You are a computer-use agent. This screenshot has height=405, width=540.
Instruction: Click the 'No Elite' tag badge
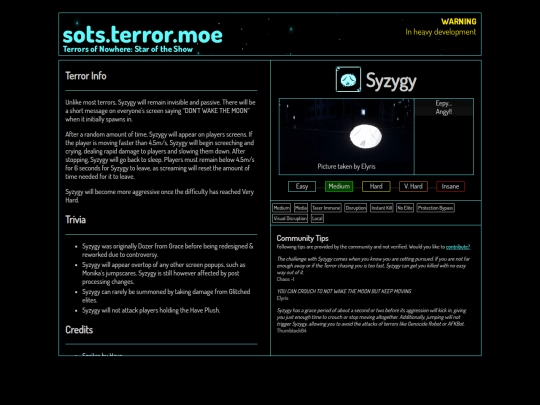coord(405,208)
